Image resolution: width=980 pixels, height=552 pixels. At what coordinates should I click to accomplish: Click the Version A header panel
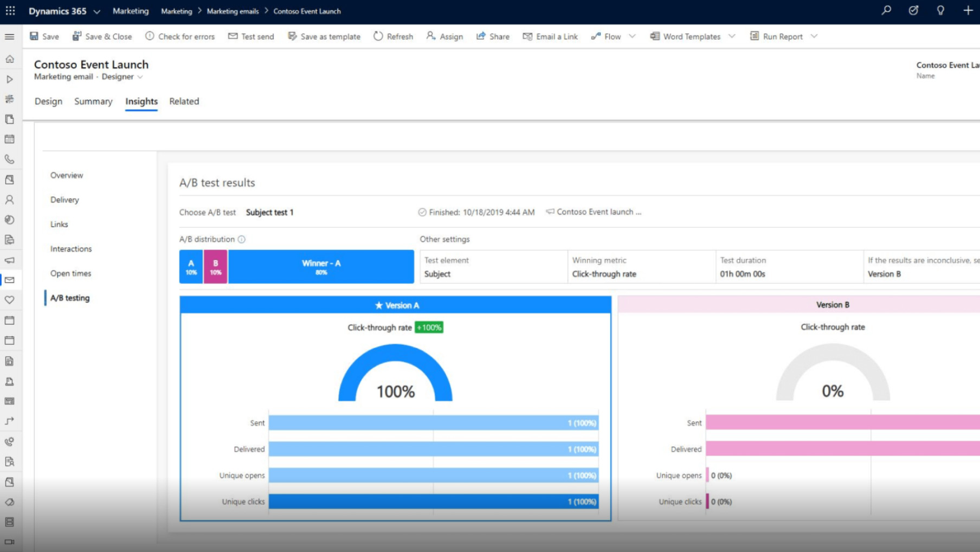coord(396,305)
